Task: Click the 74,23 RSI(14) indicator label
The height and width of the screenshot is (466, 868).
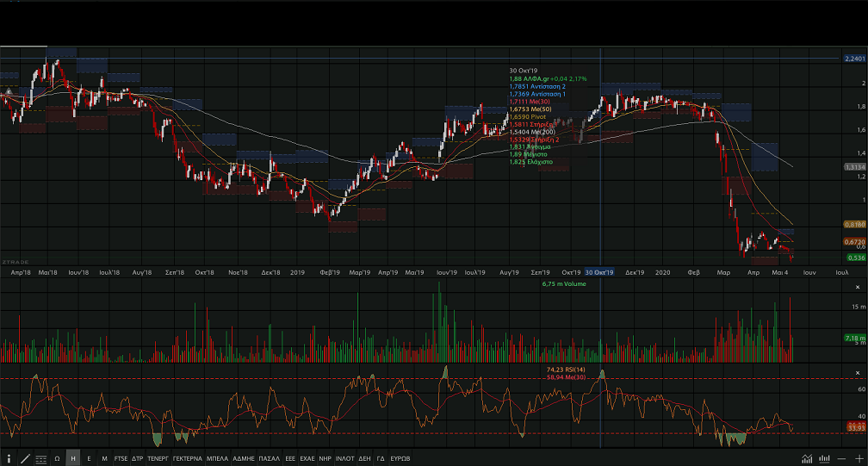Action: coord(567,369)
